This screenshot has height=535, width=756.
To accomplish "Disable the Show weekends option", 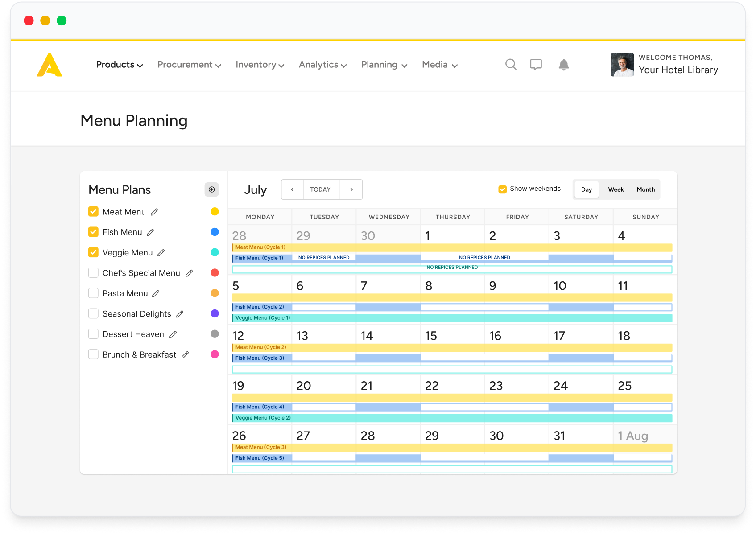I will (502, 189).
